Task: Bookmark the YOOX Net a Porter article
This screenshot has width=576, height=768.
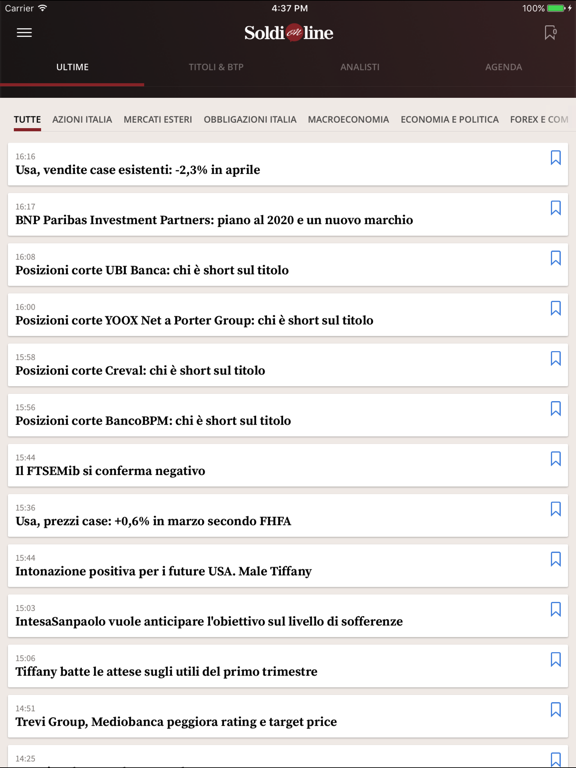Action: (x=555, y=308)
